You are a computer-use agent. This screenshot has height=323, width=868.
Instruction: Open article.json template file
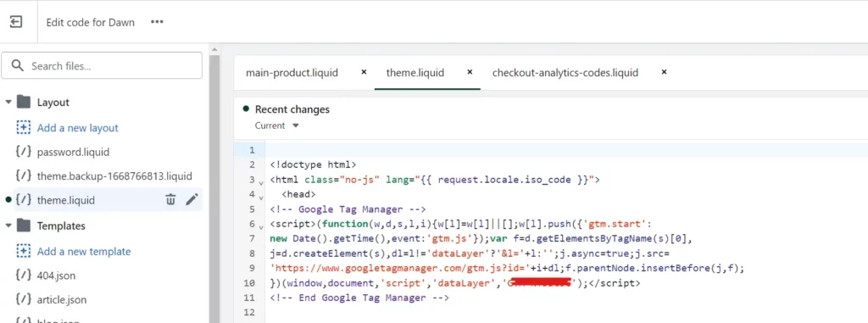[x=61, y=300]
